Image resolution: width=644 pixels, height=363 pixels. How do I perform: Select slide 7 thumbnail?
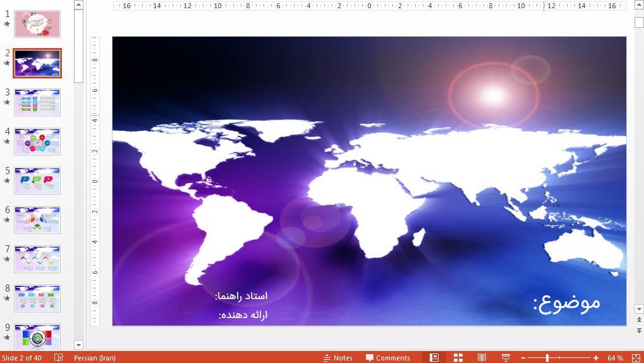(37, 259)
